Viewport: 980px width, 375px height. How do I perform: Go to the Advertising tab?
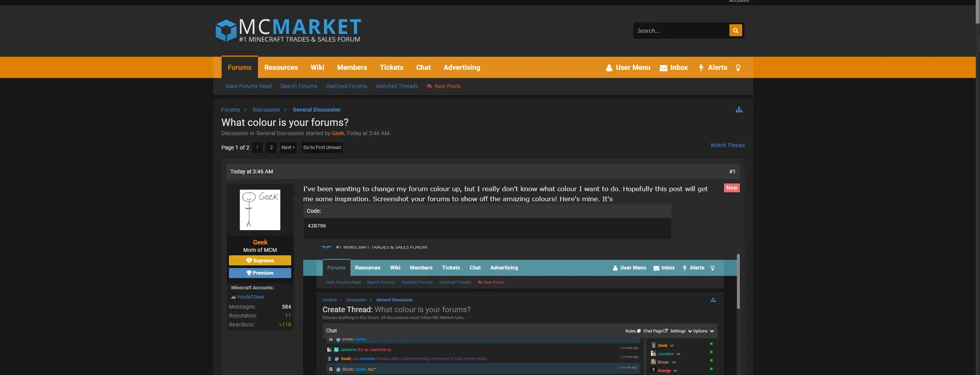click(x=462, y=68)
